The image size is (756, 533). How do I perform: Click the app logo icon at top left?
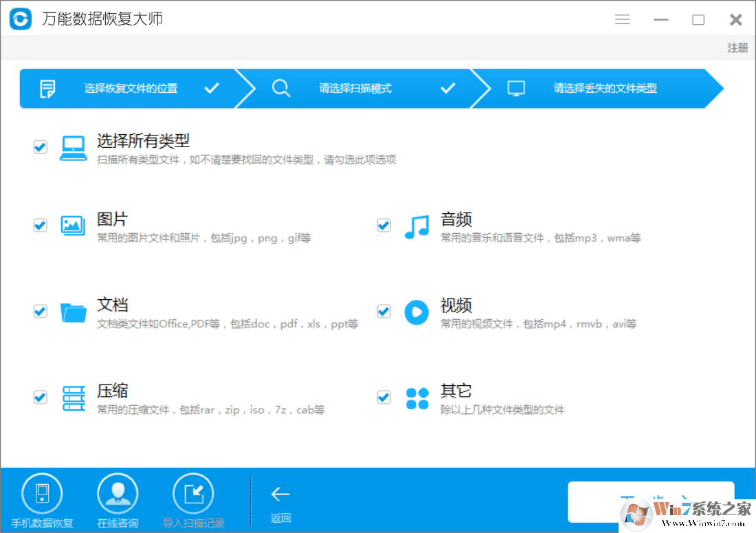[x=19, y=19]
